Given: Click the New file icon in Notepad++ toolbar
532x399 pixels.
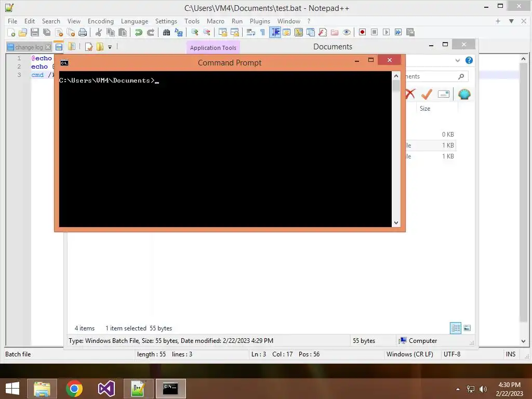Looking at the screenshot, I should click(x=11, y=32).
